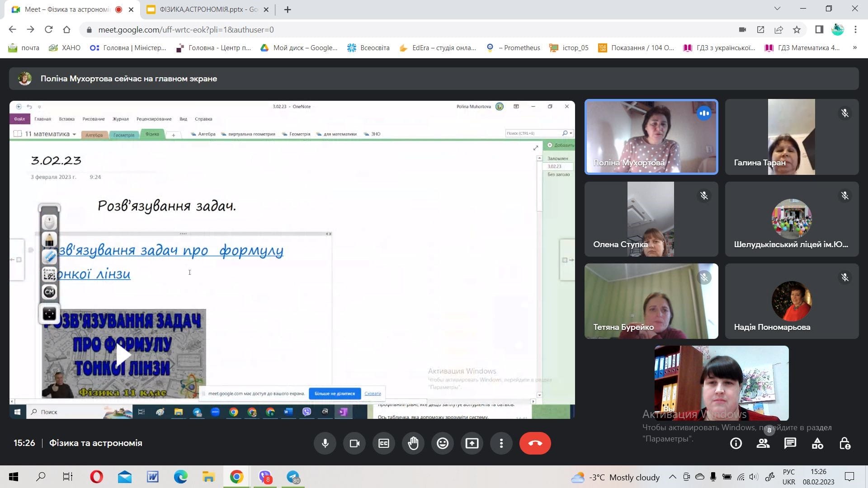The height and width of the screenshot is (488, 868).
Task: Open the ХАНО bookmark
Action: (x=65, y=48)
